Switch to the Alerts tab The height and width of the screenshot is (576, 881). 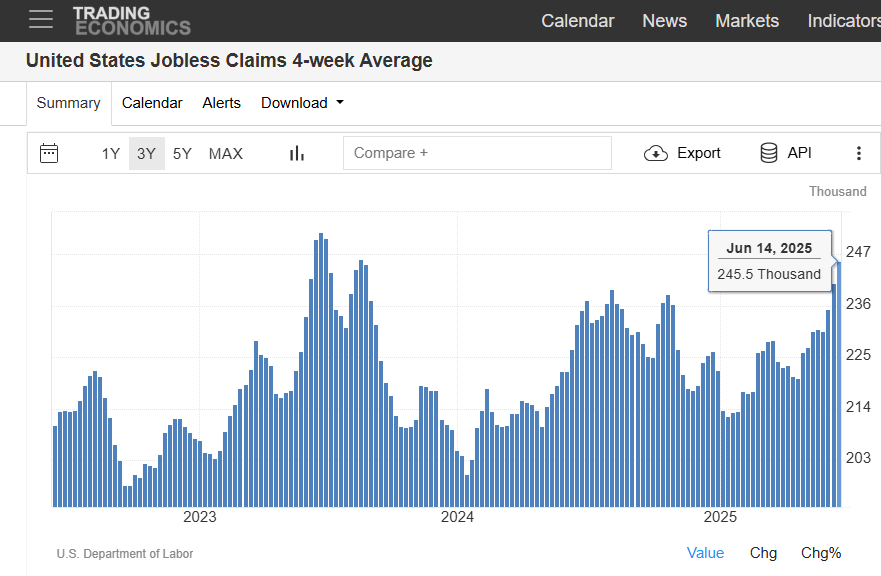coord(221,103)
